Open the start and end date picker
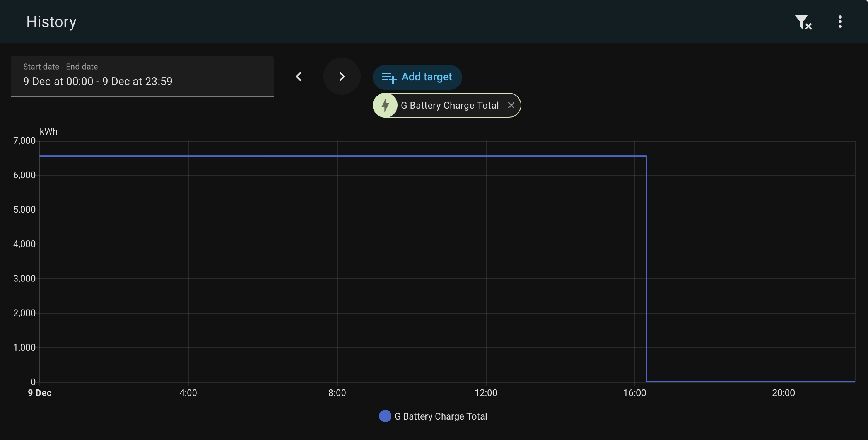This screenshot has width=868, height=440. 142,76
